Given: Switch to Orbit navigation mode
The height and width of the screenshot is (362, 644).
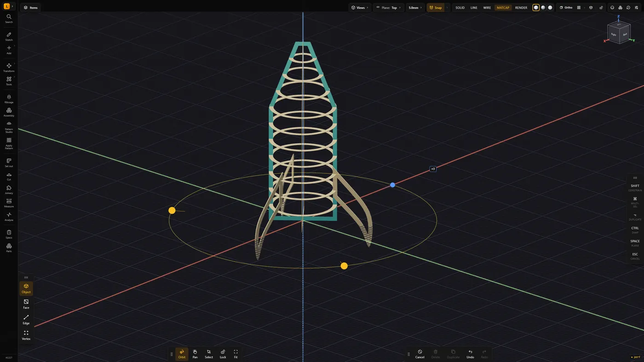Looking at the screenshot, I should coord(182,354).
